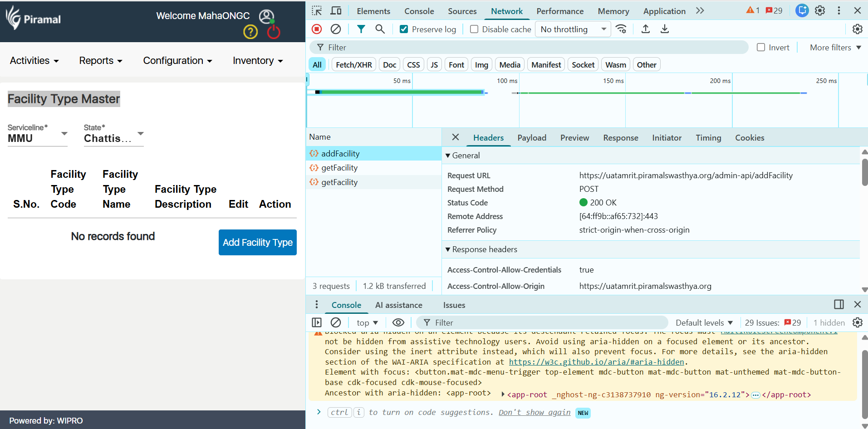Toggle the Invert filter checkbox
868x429 pixels.
761,47
